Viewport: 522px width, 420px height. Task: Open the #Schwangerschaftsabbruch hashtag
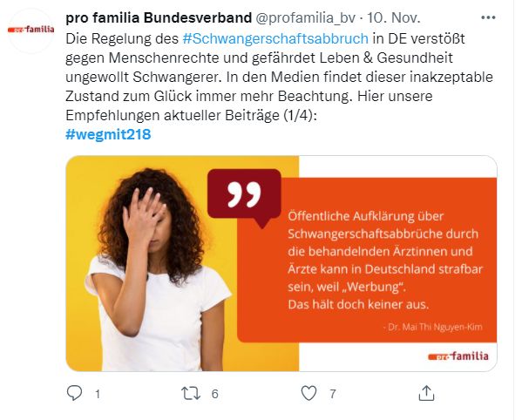[275, 38]
